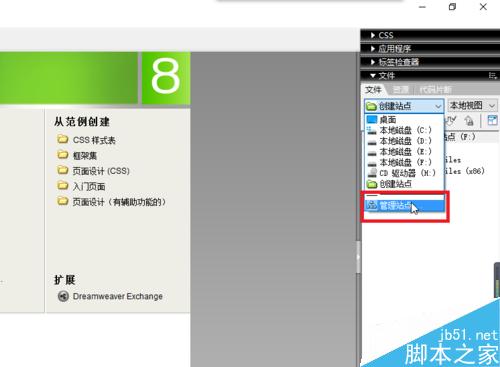This screenshot has width=500, height=367.
Task: Pick the 创建站点 entry in the list
Action: 404,184
